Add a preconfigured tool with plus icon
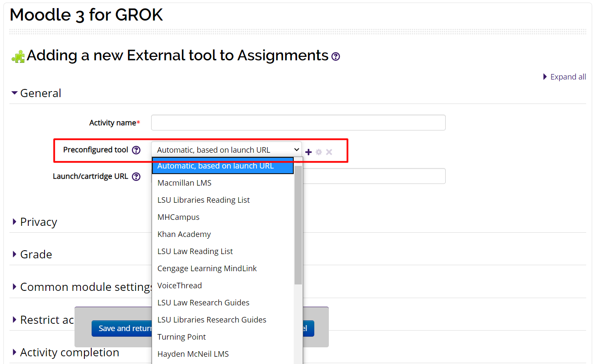This screenshot has height=364, width=599. (308, 152)
